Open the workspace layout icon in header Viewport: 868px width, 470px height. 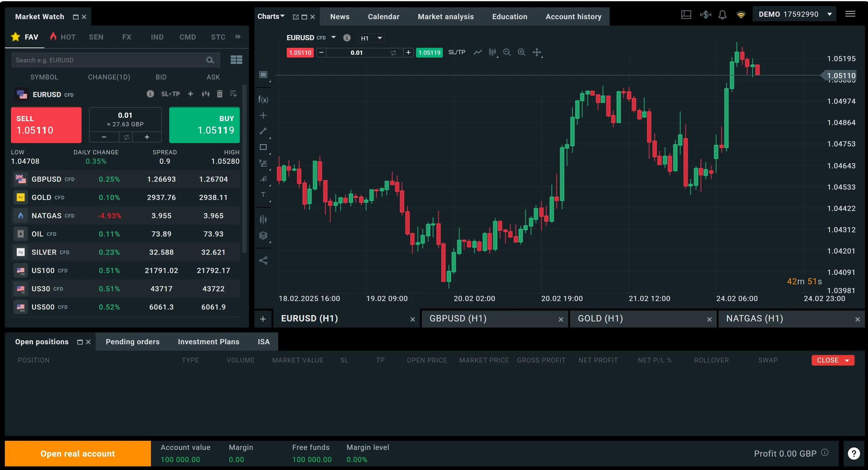click(x=686, y=15)
